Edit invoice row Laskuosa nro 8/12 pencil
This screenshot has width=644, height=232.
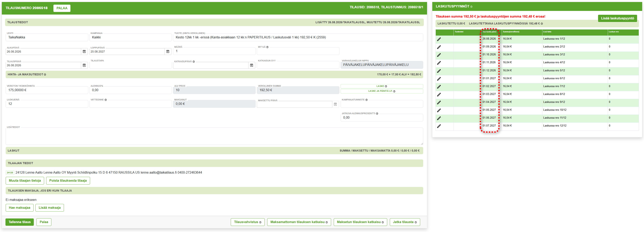[x=439, y=94]
